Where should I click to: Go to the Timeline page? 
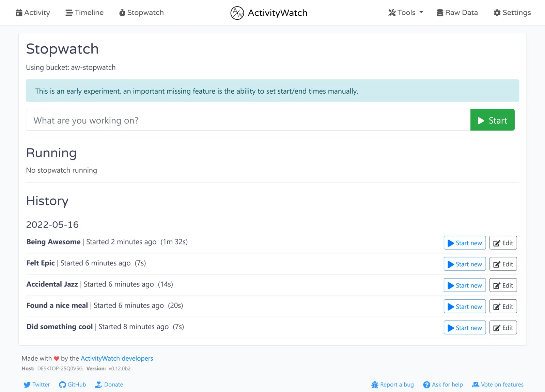84,13
